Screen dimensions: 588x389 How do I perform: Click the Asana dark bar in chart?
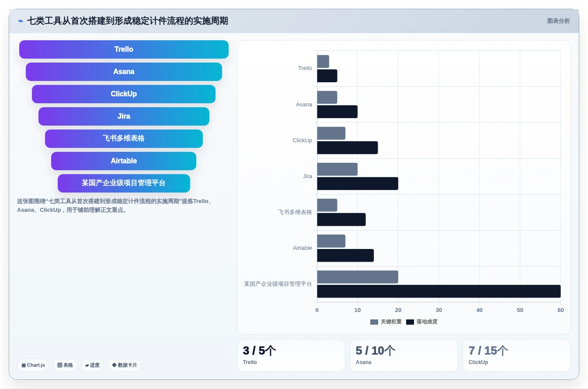[337, 112]
